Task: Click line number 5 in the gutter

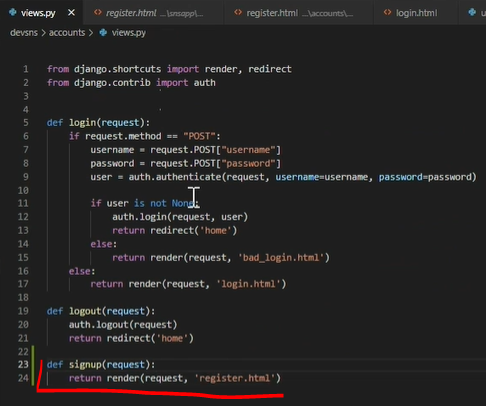Action: 26,123
